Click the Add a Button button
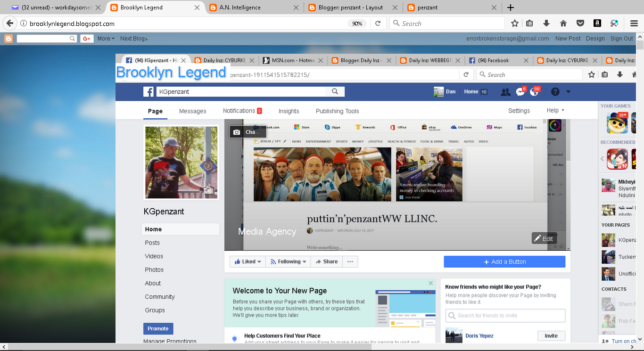This screenshot has width=644, height=351. [x=504, y=261]
